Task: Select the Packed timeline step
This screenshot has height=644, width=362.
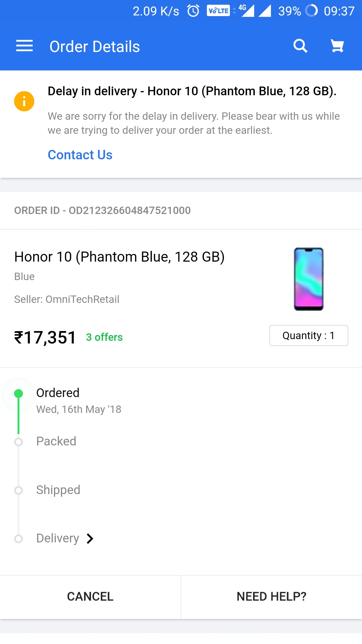Action: pos(56,441)
